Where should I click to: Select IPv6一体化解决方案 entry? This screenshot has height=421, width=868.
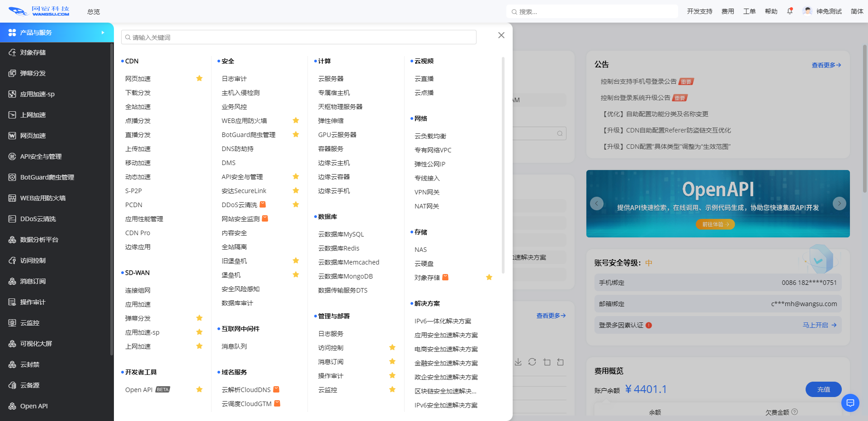[x=443, y=321]
